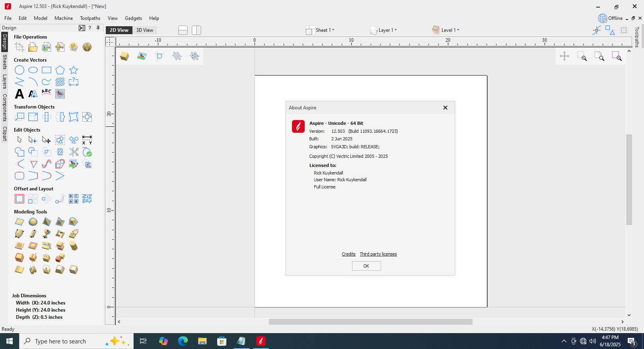Open the Offset Vectors tool
The height and width of the screenshot is (349, 644).
coord(19,199)
